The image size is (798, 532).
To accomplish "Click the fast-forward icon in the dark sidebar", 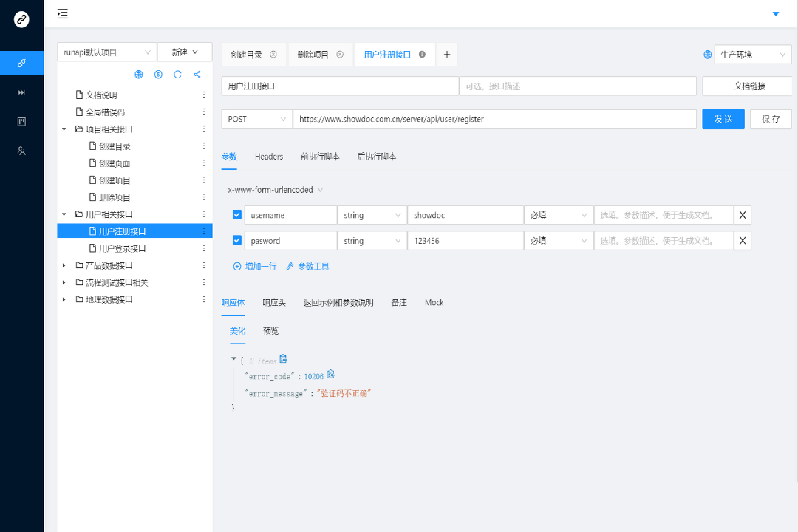I will [x=20, y=92].
